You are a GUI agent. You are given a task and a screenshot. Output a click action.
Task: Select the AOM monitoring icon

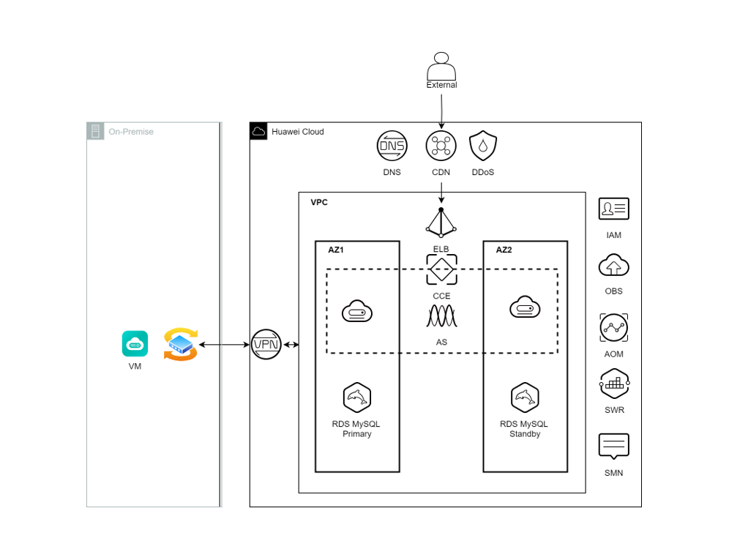click(613, 327)
